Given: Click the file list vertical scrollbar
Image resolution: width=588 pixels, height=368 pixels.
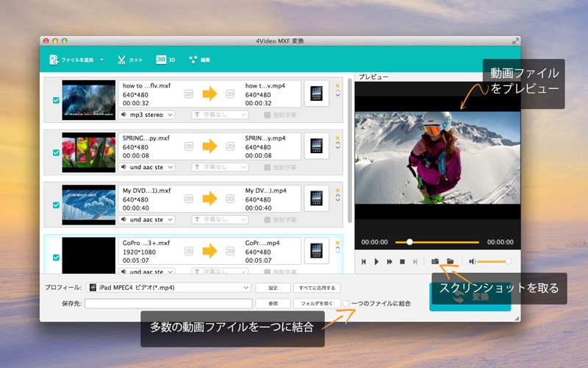Looking at the screenshot, I should pyautogui.click(x=350, y=150).
